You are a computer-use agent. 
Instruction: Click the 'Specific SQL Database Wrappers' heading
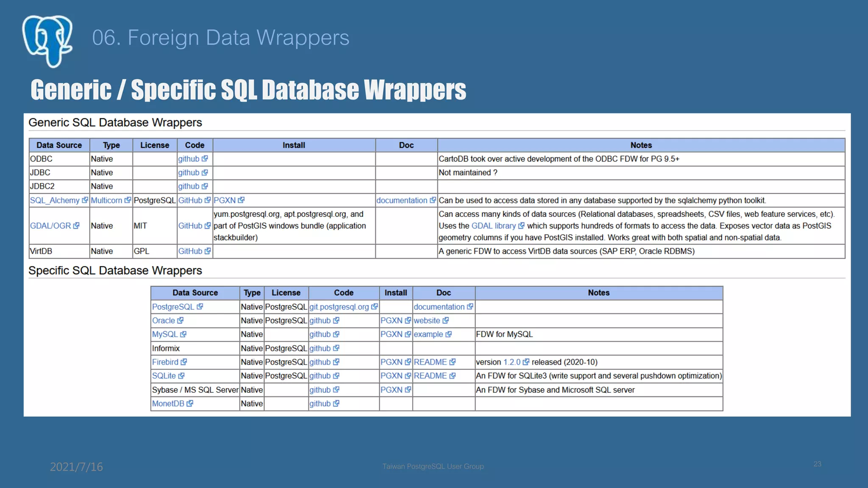click(115, 271)
